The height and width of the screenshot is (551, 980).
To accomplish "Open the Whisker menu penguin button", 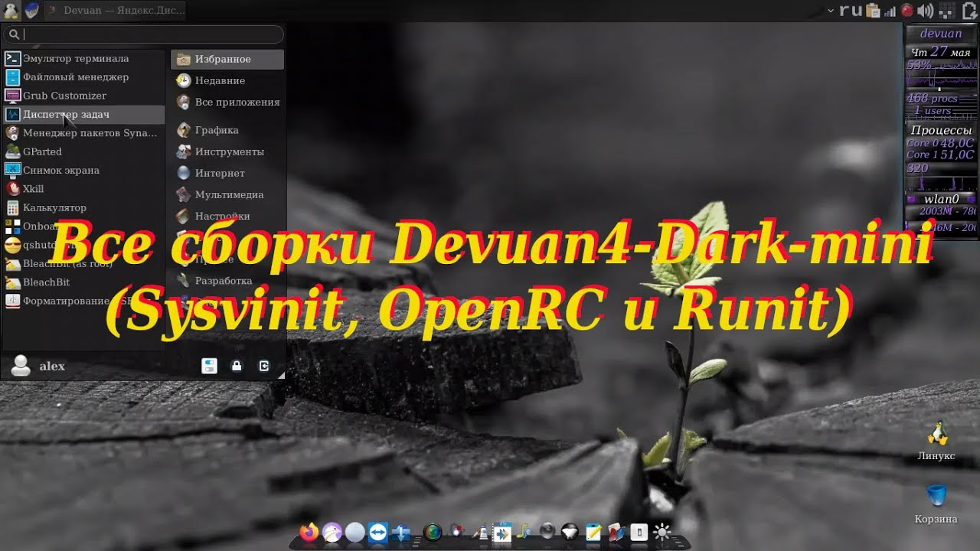I will click(11, 11).
